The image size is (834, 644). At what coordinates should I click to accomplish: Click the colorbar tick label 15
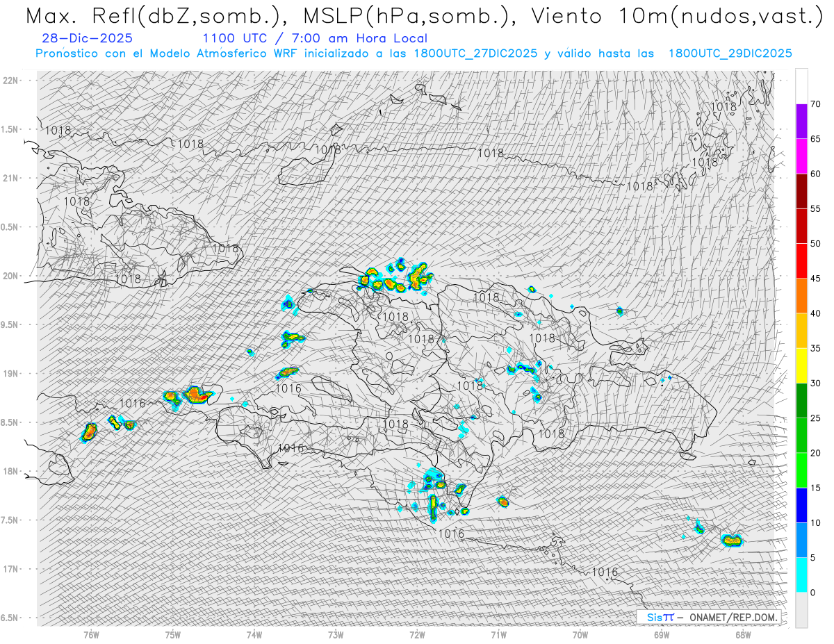click(x=815, y=488)
